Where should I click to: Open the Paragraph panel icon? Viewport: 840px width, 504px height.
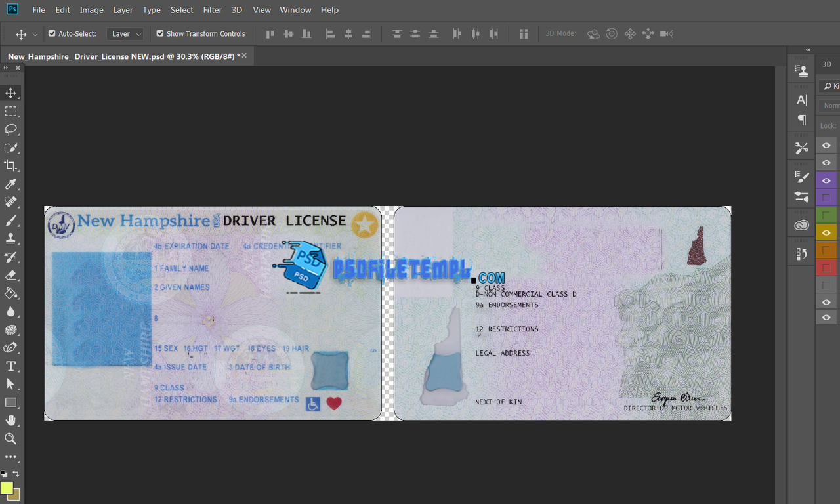pos(801,119)
